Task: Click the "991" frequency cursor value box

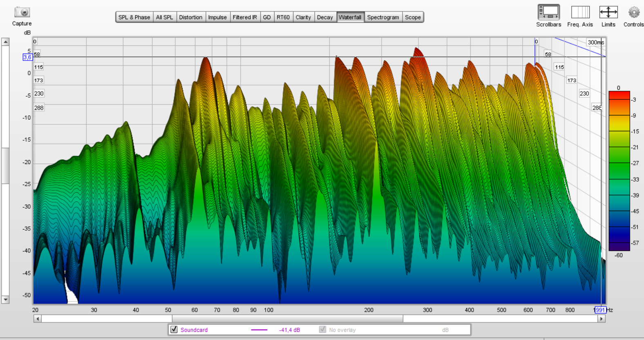Action: point(600,310)
